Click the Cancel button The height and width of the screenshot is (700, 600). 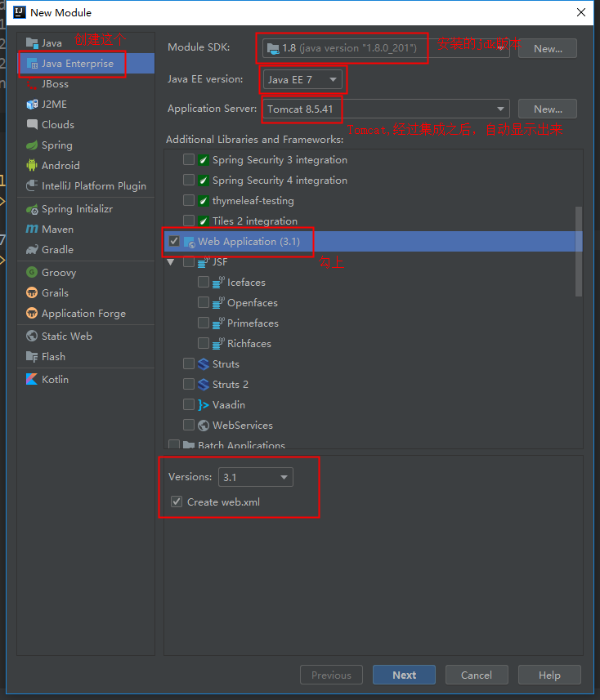pyautogui.click(x=477, y=675)
